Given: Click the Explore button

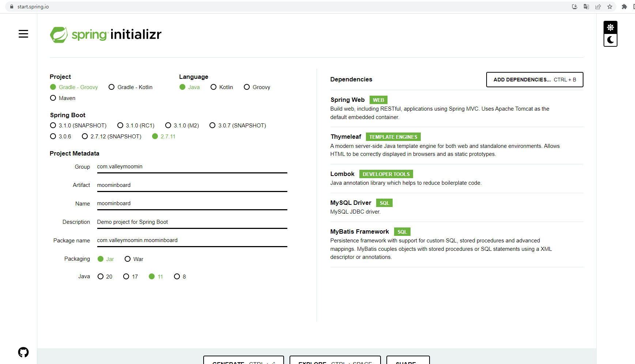Looking at the screenshot, I should [335, 360].
